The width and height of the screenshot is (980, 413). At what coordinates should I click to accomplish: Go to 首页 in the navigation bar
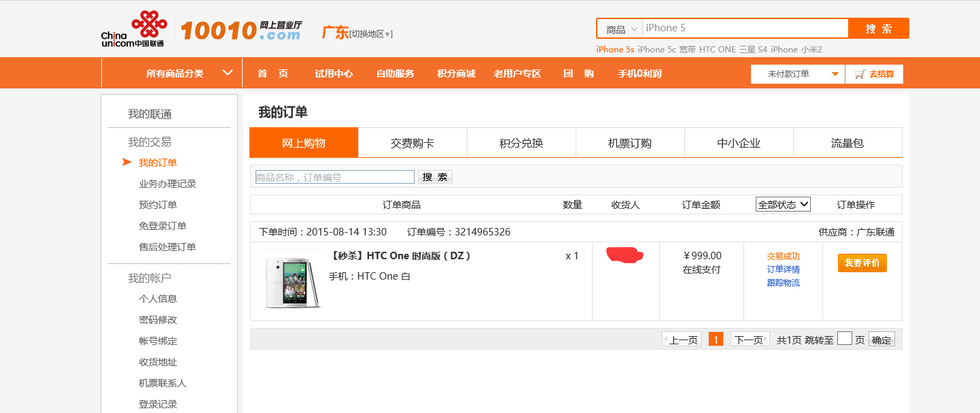pyautogui.click(x=273, y=73)
